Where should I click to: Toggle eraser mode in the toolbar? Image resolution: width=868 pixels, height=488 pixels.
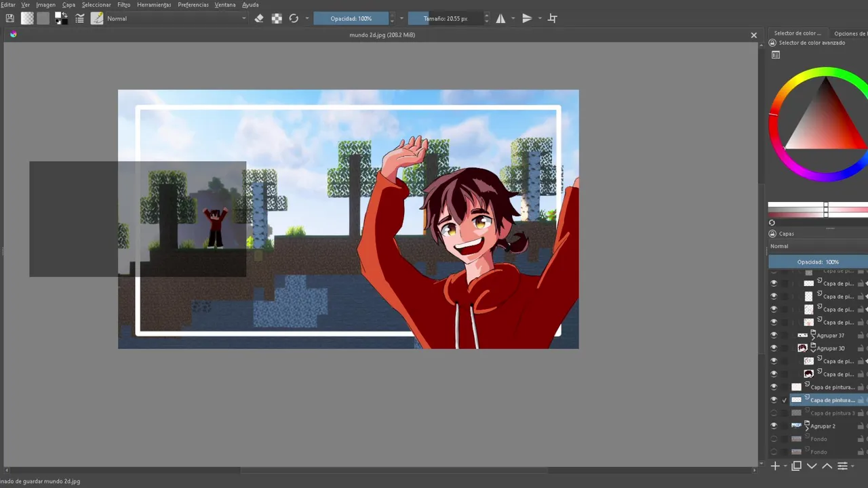pos(258,18)
